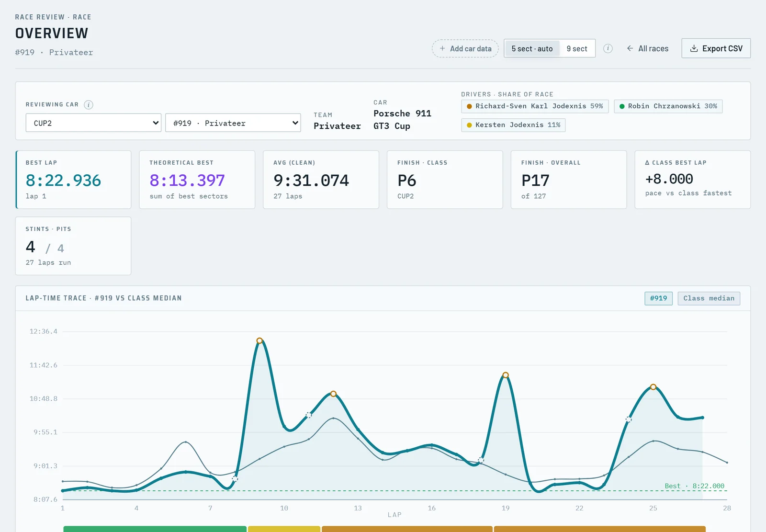Toggle the #919 trace legend chip

[x=658, y=298]
